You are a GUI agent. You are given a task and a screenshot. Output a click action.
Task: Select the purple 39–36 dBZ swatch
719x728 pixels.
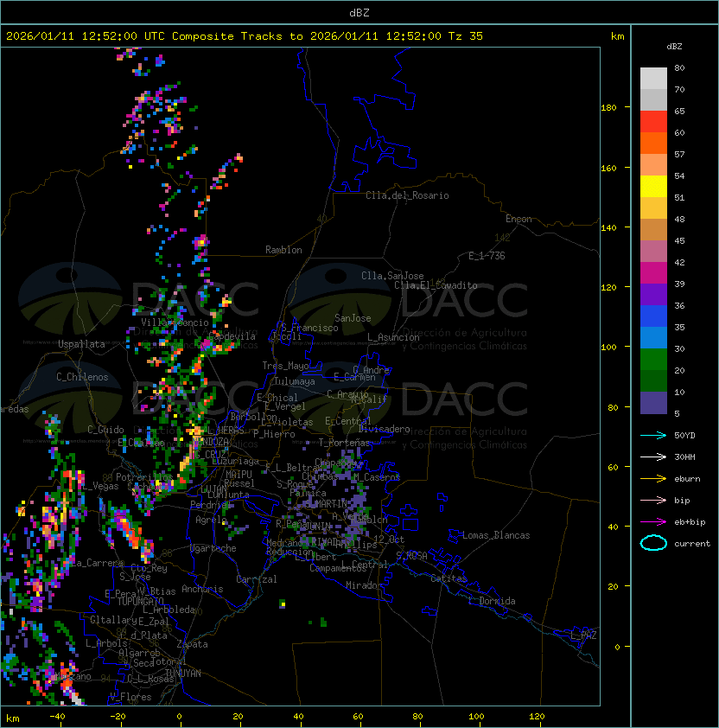tap(653, 294)
